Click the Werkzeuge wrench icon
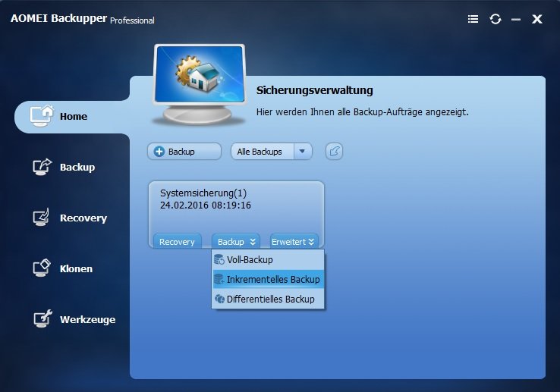Screen dimensions: 560x392 [x=42, y=318]
